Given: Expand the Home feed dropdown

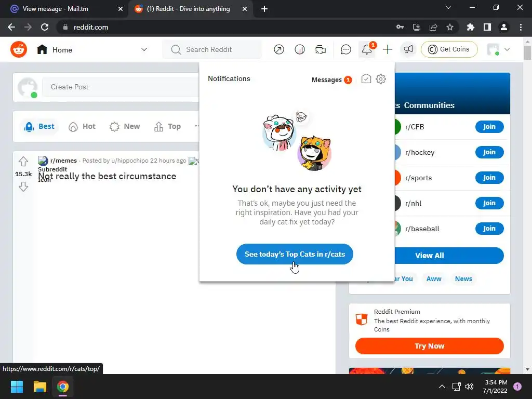Looking at the screenshot, I should tap(144, 49).
